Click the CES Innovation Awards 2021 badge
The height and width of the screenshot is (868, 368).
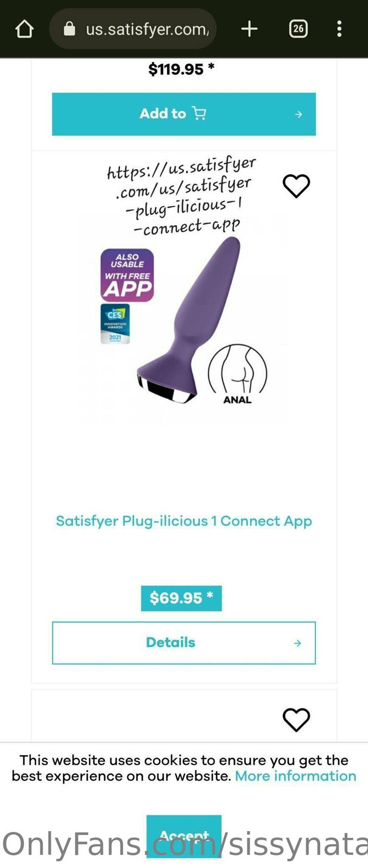point(115,324)
